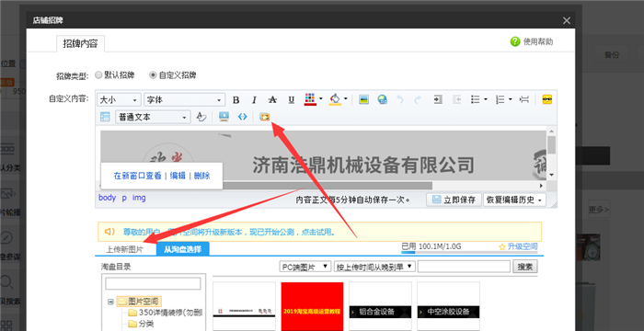Click the 编辑 link in image popup
This screenshot has height=331, width=644.
pos(178,176)
